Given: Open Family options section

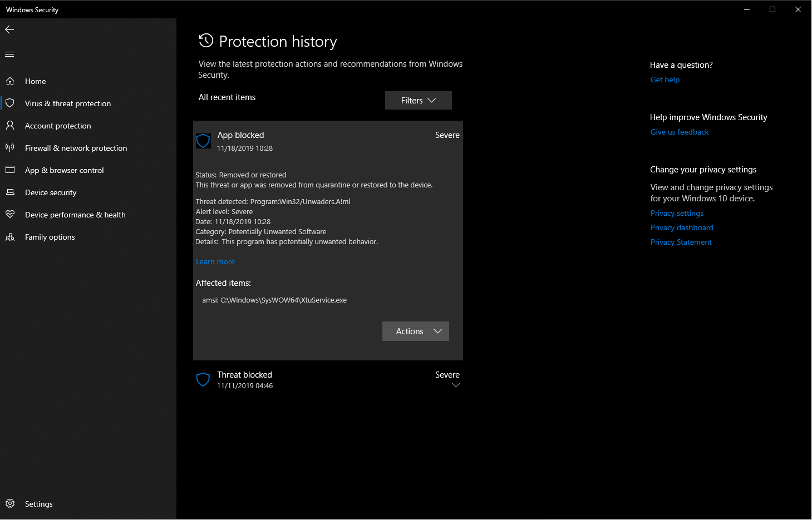Looking at the screenshot, I should pyautogui.click(x=88, y=237).
